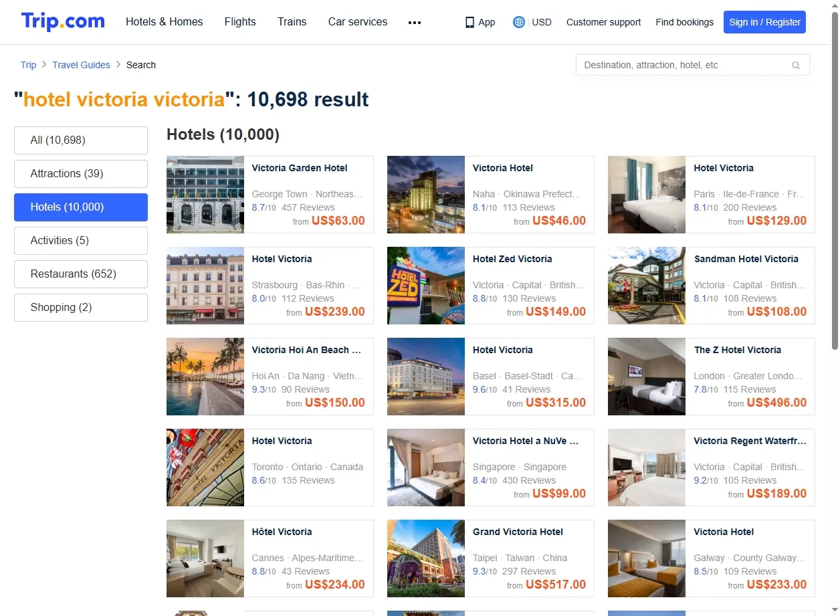This screenshot has width=840, height=616.
Task: Open Customer support link
Action: click(603, 22)
